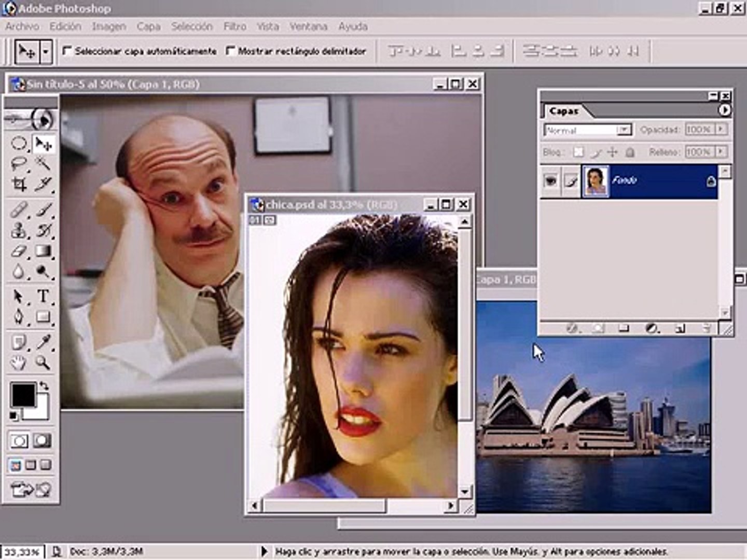Image resolution: width=747 pixels, height=560 pixels.
Task: Click the Adobe Online eye banner in the toolbox
Action: pos(31,119)
